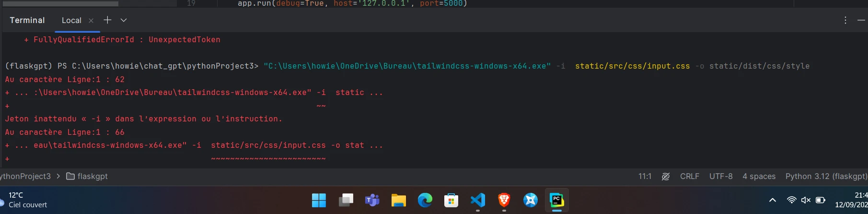
Task: Click the 11:1 cursor position indicator
Action: tap(645, 176)
